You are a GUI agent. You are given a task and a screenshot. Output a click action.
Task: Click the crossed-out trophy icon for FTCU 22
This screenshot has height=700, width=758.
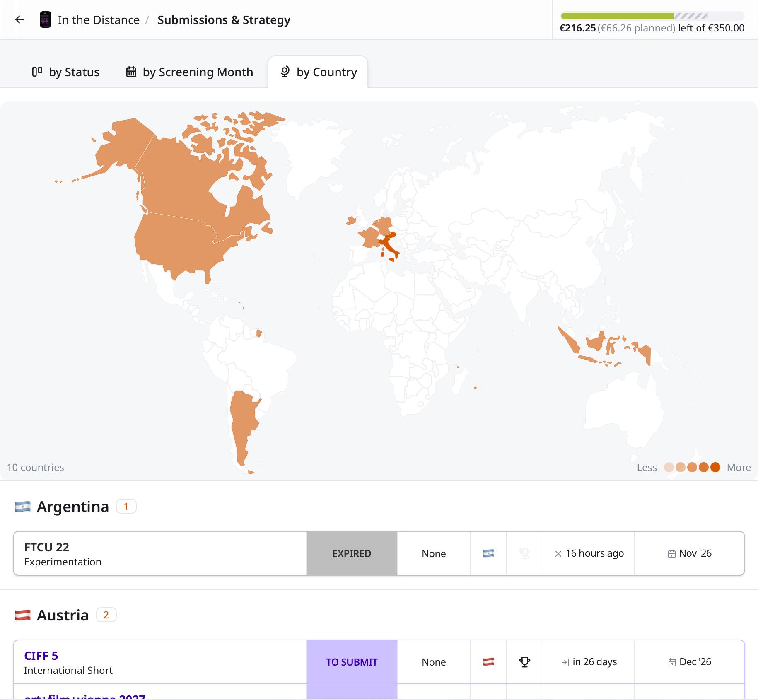(x=525, y=553)
